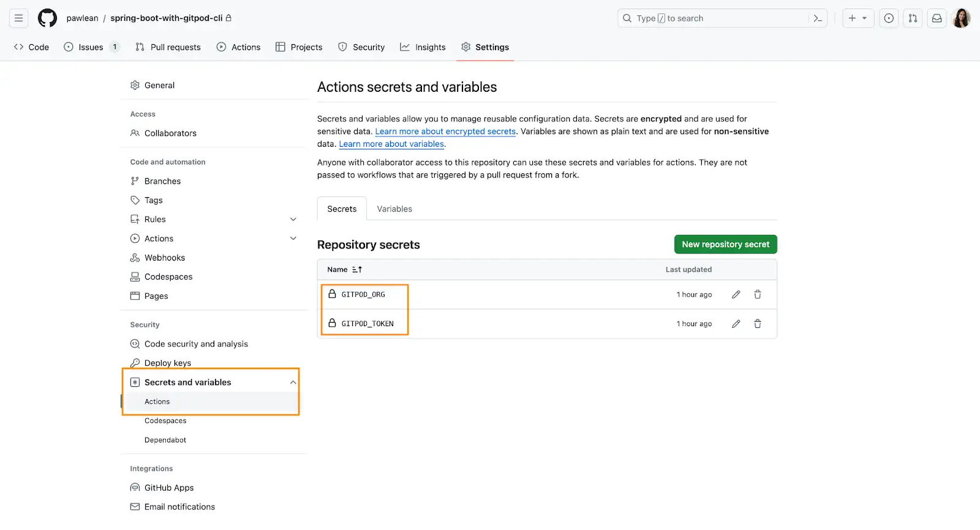The image size is (980, 530).
Task: Delete the GITPOD_ORG secret
Action: point(758,294)
